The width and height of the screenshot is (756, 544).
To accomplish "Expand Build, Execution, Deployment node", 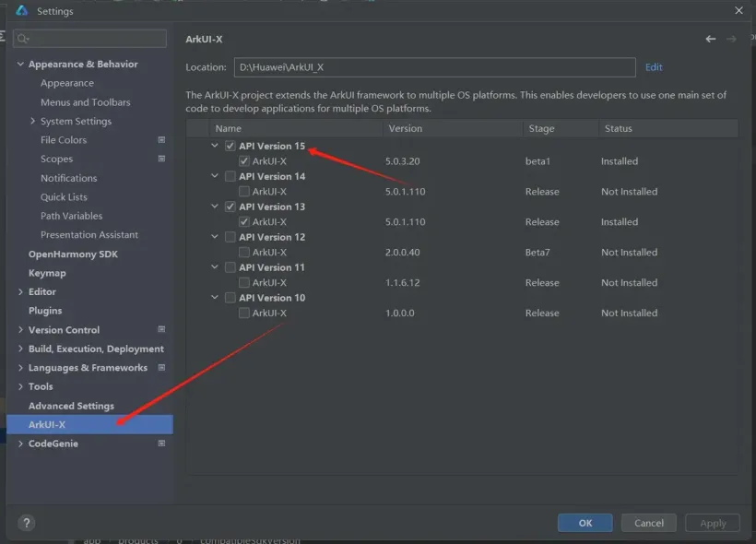I will (x=20, y=349).
